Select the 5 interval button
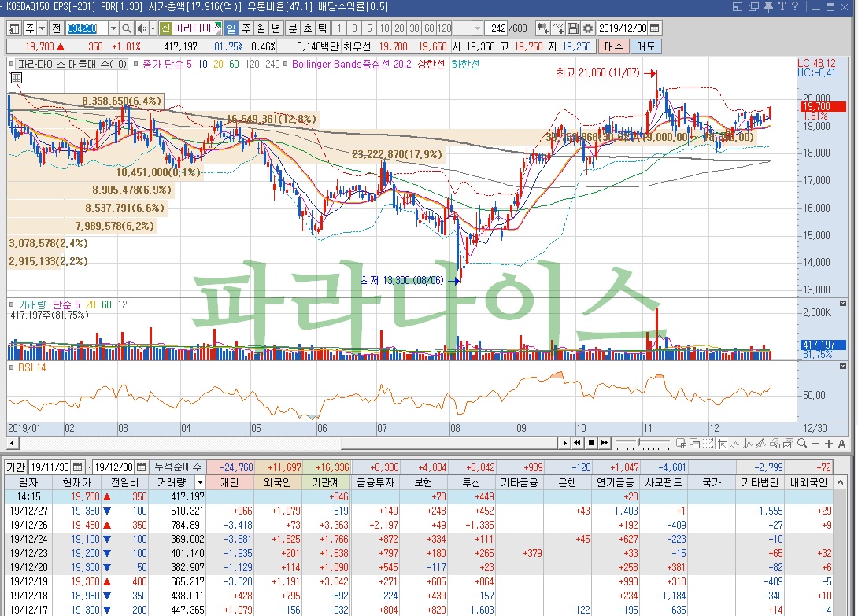 click(369, 28)
